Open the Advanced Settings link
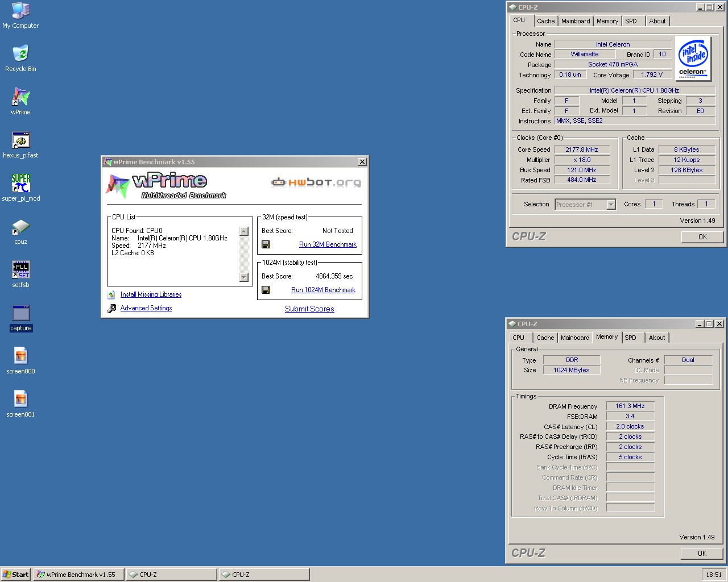 click(146, 308)
